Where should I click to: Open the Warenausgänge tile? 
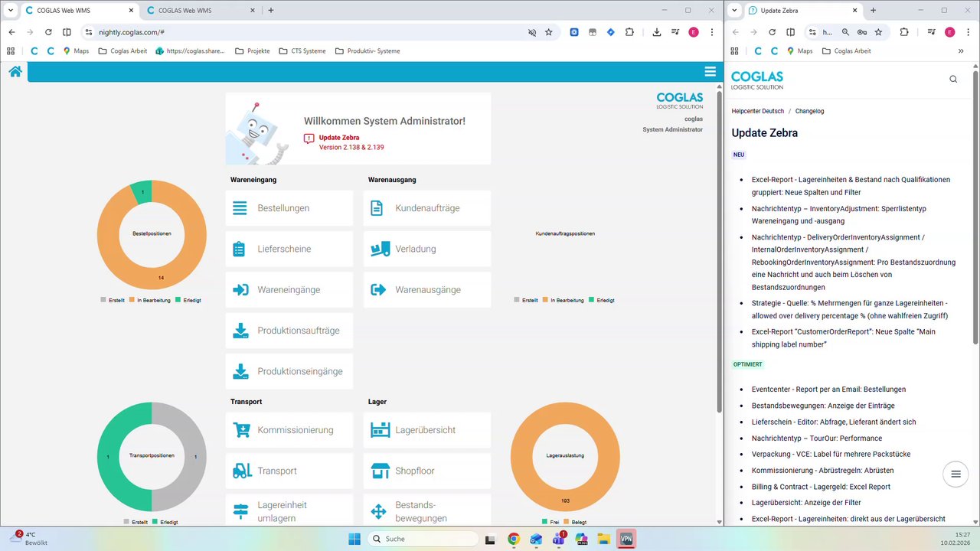pyautogui.click(x=427, y=290)
